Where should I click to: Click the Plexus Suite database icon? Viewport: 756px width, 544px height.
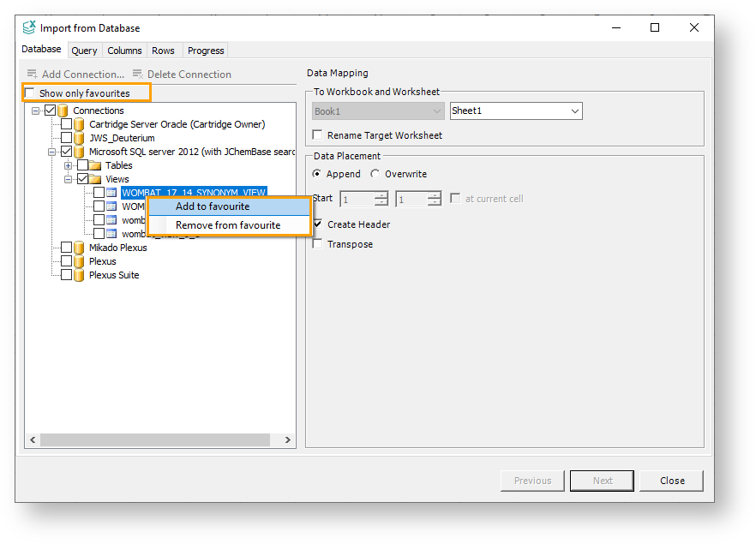[x=79, y=275]
